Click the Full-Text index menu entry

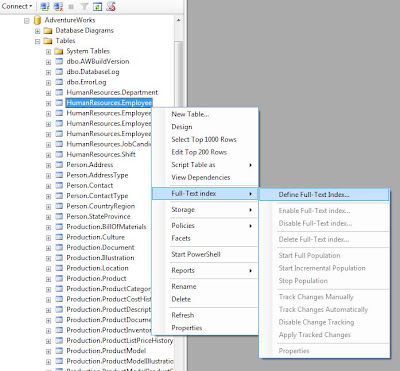tap(205, 194)
